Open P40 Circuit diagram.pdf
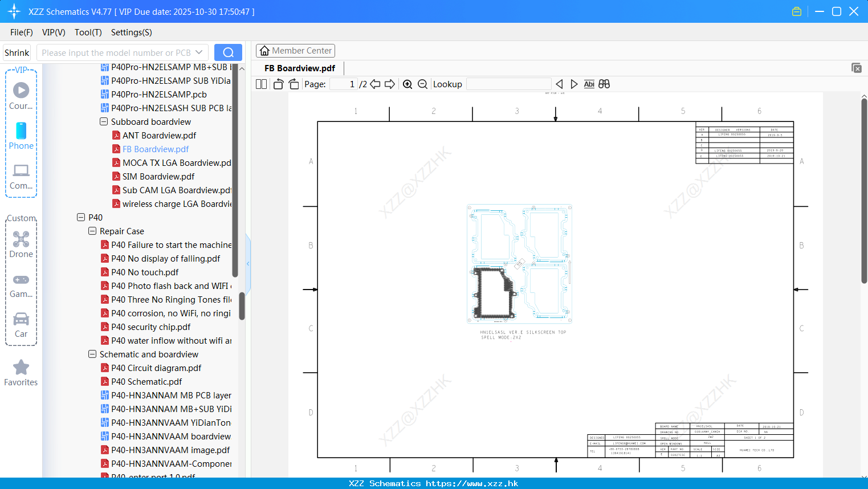The width and height of the screenshot is (868, 489). point(156,368)
